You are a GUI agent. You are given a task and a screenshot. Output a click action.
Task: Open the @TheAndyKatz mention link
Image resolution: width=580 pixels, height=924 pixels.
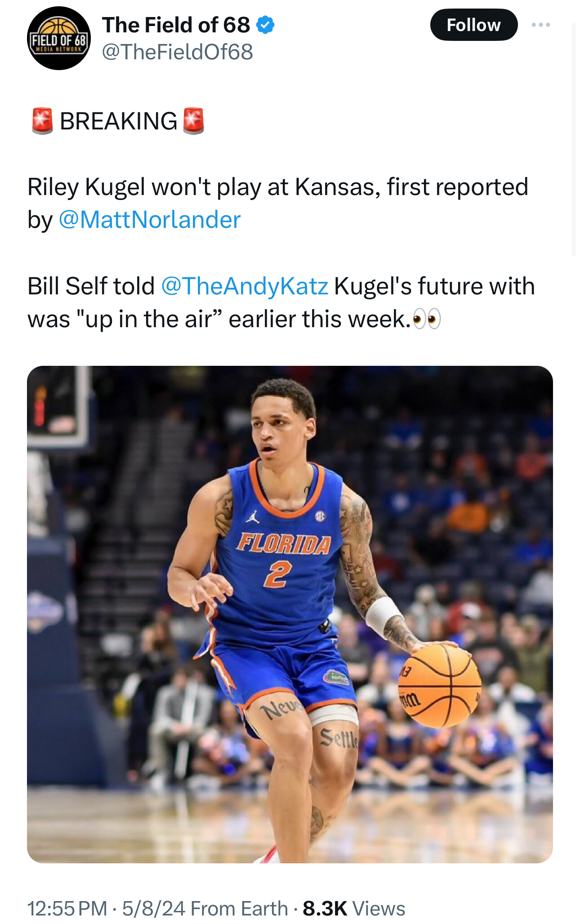[245, 286]
